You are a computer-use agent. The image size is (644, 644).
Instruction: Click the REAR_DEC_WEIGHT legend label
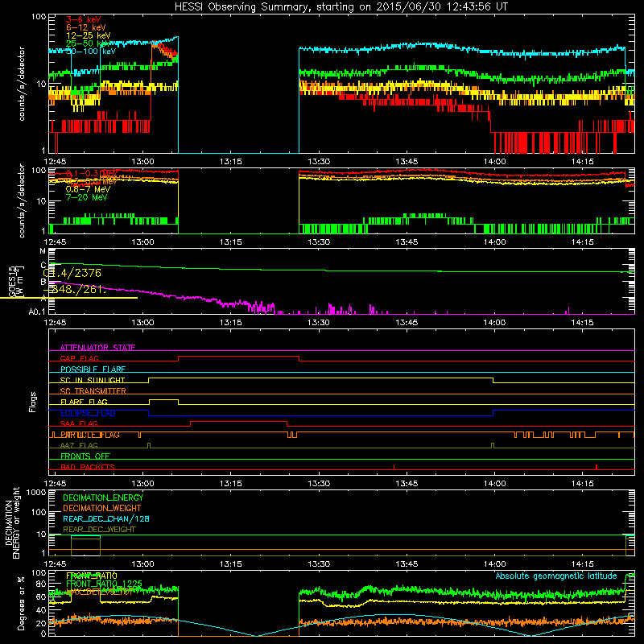coord(99,530)
